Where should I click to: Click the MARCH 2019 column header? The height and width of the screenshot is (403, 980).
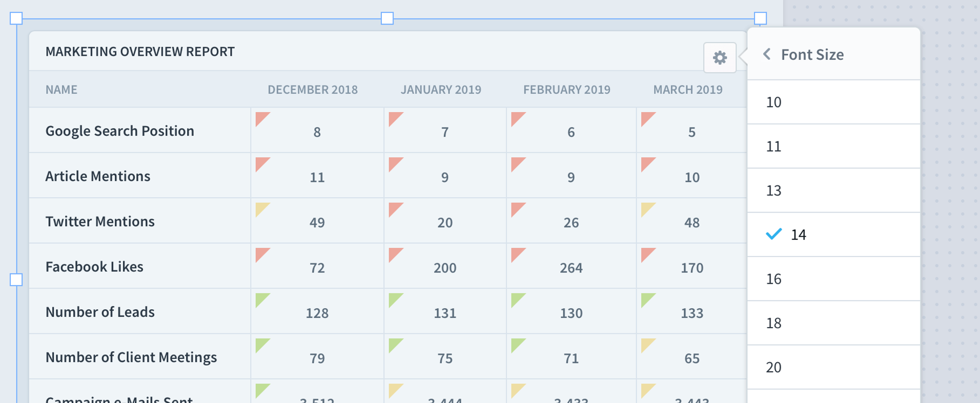coord(688,90)
